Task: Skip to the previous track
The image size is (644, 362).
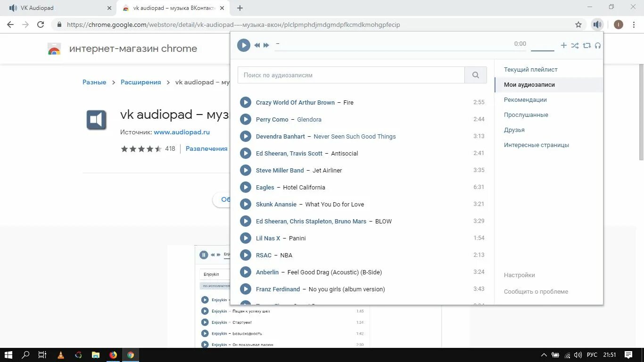Action: tap(257, 45)
